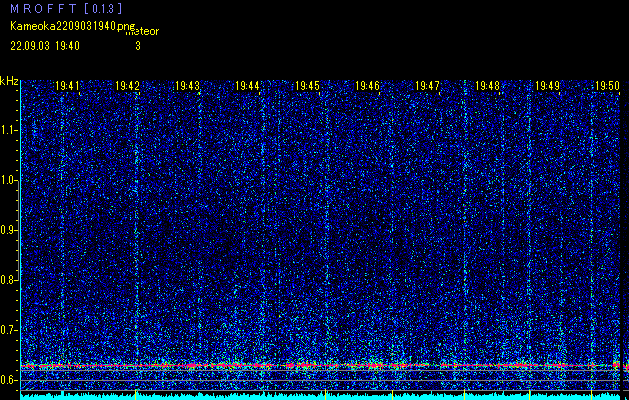The width and height of the screenshot is (629, 400).
Task: Click the red carrier signal line near 0.63 kHz
Action: pyautogui.click(x=321, y=365)
